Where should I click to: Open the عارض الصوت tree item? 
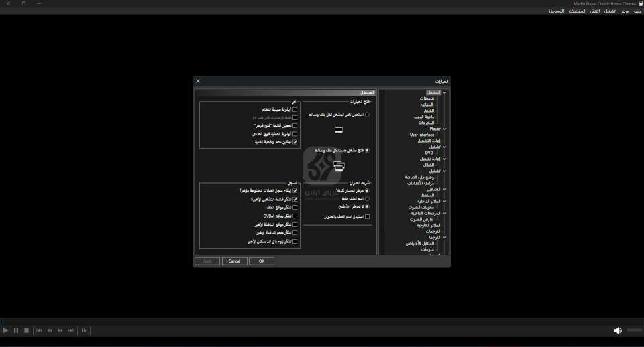click(421, 220)
